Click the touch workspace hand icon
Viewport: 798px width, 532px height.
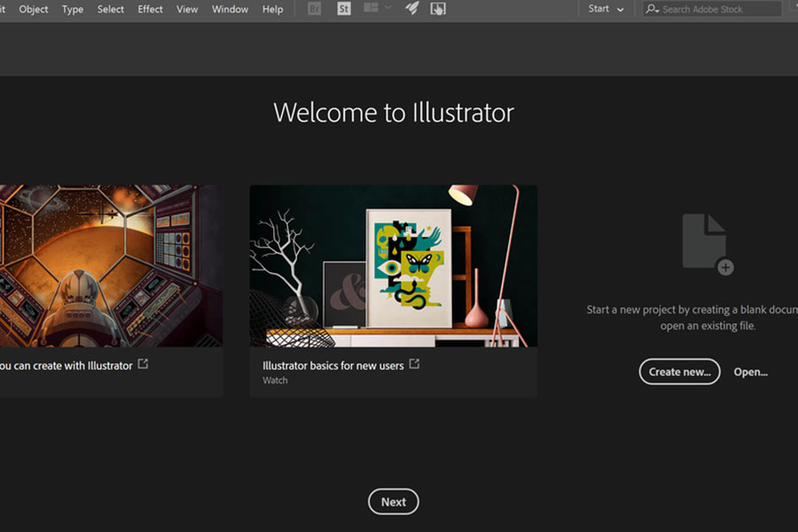pos(438,9)
